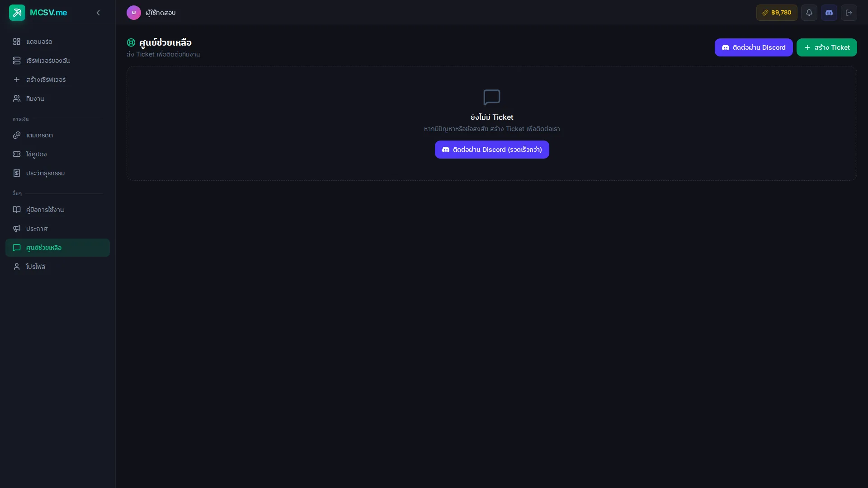This screenshot has height=488, width=868.
Task: Open คู่มือการใช้งาน user guide
Action: pyautogui.click(x=45, y=210)
